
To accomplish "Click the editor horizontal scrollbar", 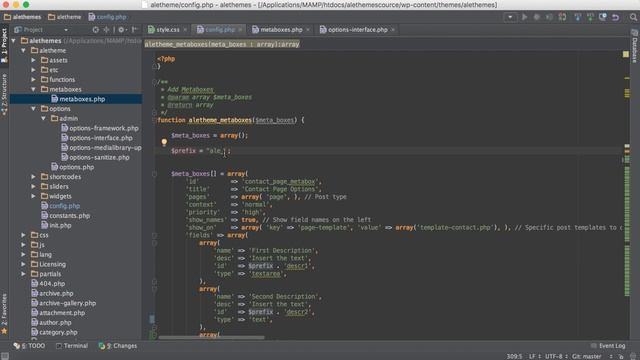I will [x=211, y=338].
